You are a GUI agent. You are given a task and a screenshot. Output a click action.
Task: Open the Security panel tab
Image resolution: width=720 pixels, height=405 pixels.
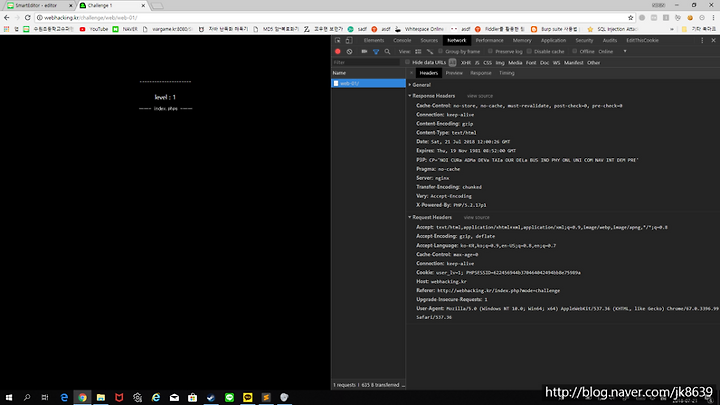pos(584,40)
